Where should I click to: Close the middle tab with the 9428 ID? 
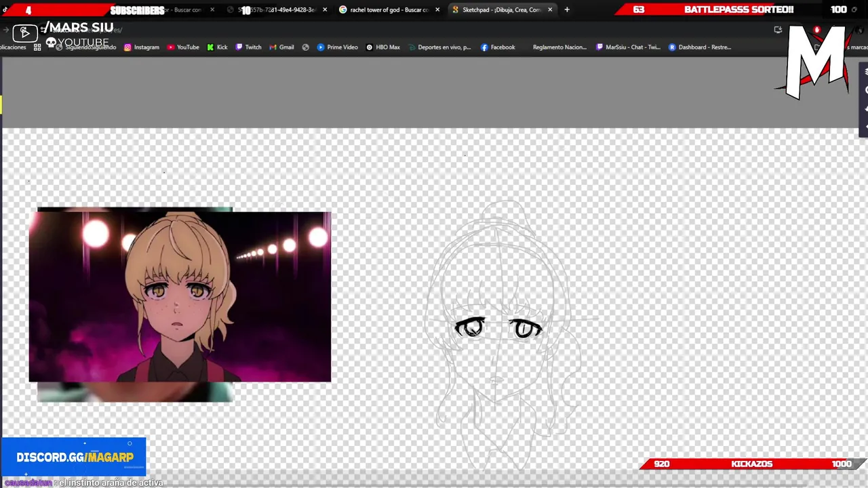325,9
